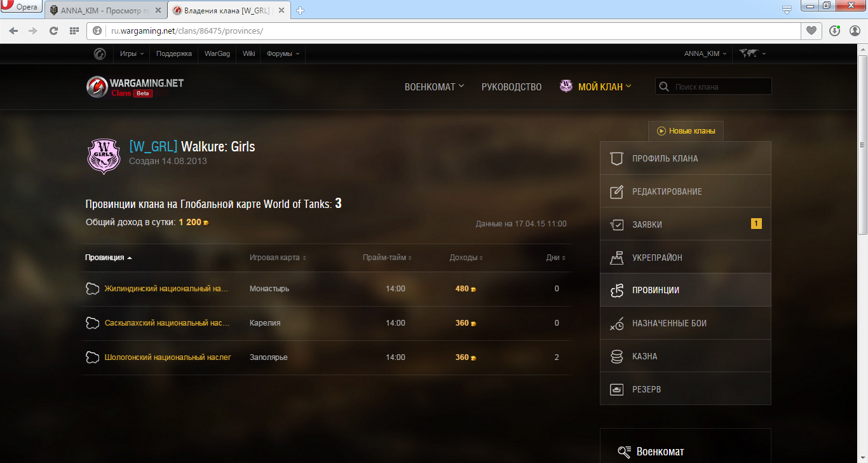Open the Wiki link
The width and height of the screenshot is (868, 463).
pyautogui.click(x=248, y=53)
